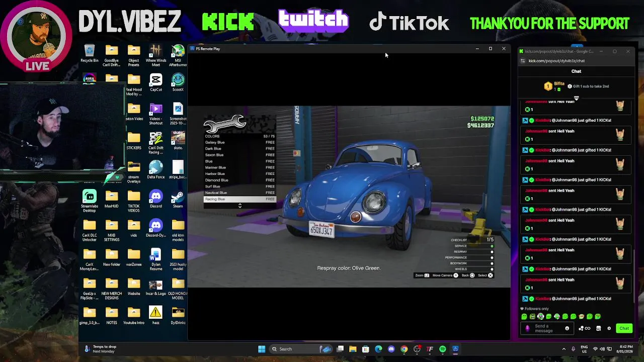Viewport: 644px width, 362px height.
Task: Open the STICKERS folder on desktop
Action: 134,141
